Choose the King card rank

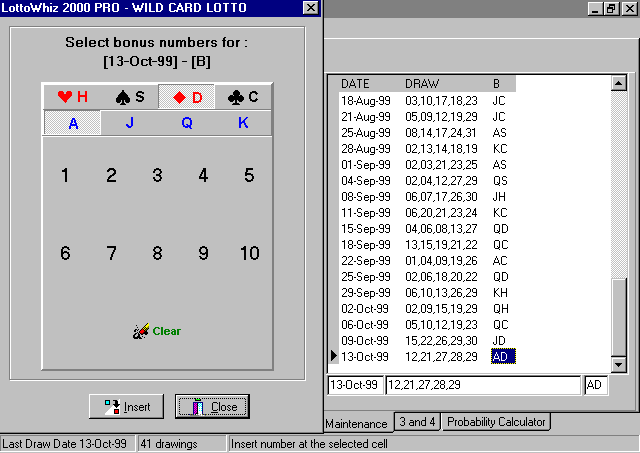click(243, 123)
